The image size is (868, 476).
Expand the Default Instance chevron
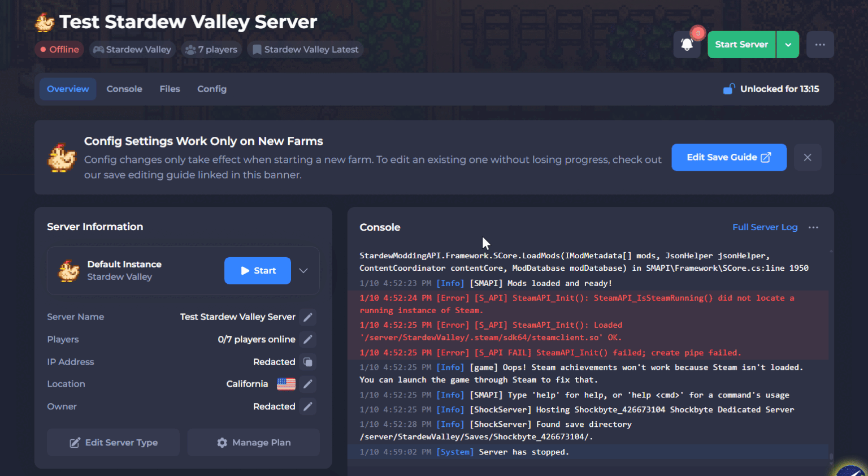[x=303, y=270]
